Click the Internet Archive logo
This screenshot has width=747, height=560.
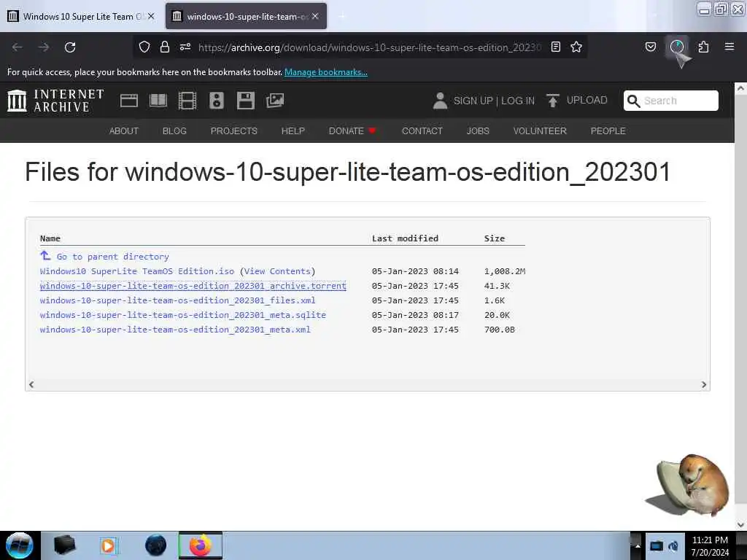55,101
